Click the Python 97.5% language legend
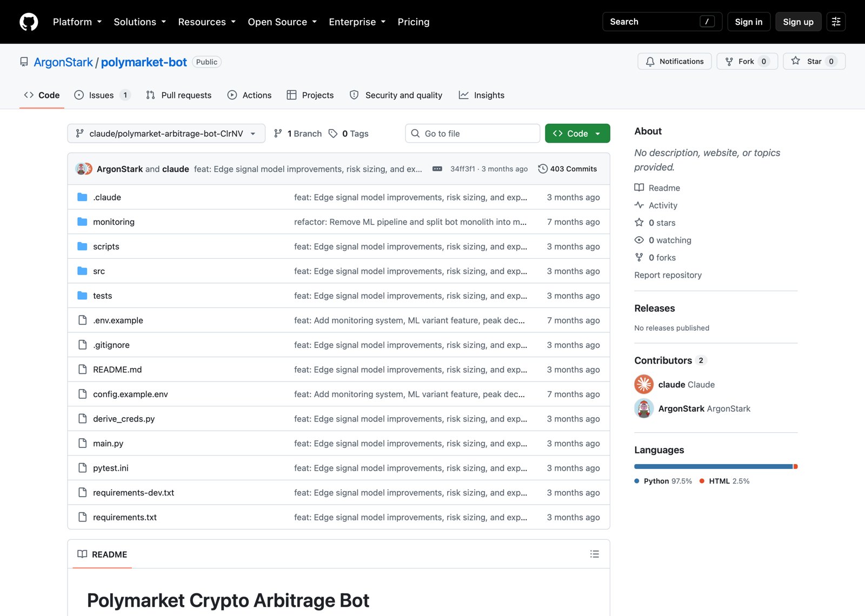Image resolution: width=865 pixels, height=616 pixels. pos(663,481)
